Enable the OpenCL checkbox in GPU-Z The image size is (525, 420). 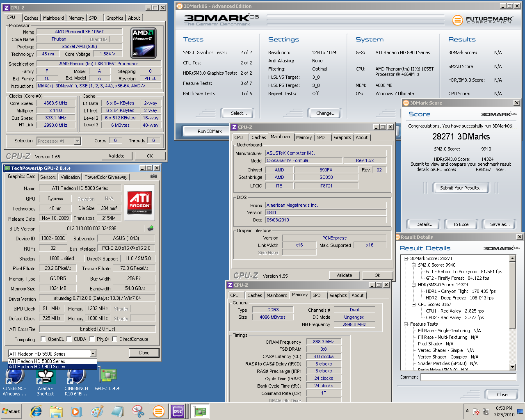(x=43, y=339)
